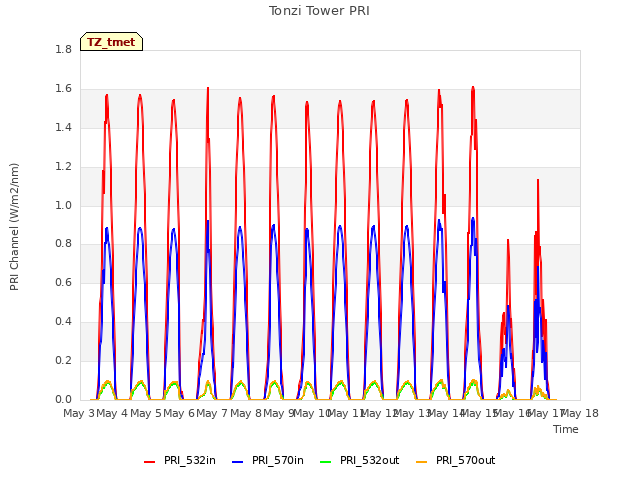This screenshot has width=640, height=480.
Task: Click the May 7 x-axis tick label
Action: (x=212, y=413)
